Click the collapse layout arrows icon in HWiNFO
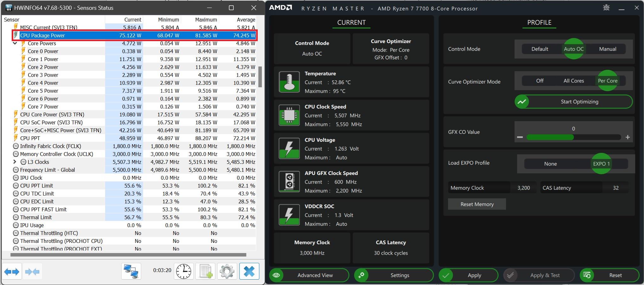Viewport: 644px width, 285px height. (32, 271)
